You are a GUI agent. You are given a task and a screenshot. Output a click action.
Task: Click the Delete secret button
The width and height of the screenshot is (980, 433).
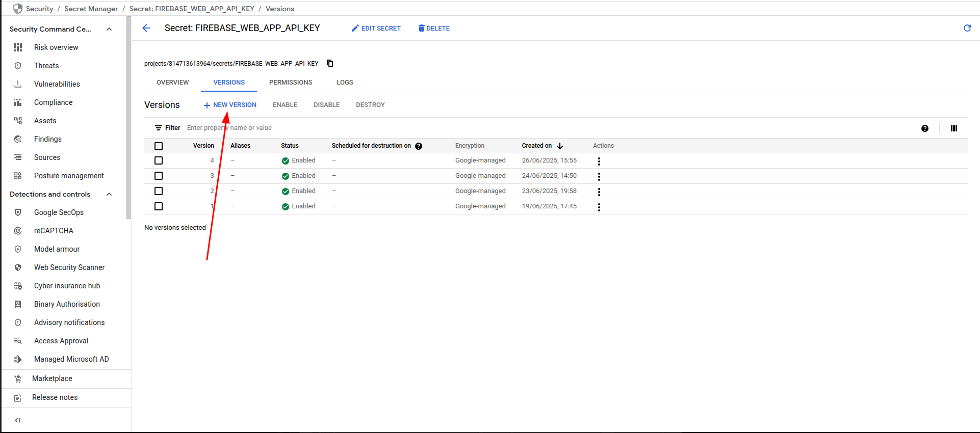434,29
